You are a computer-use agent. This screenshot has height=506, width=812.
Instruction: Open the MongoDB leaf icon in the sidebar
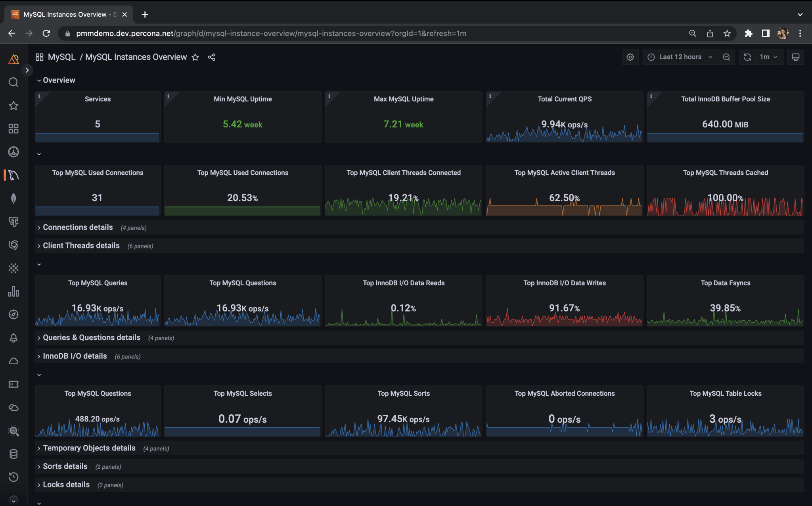(13, 198)
